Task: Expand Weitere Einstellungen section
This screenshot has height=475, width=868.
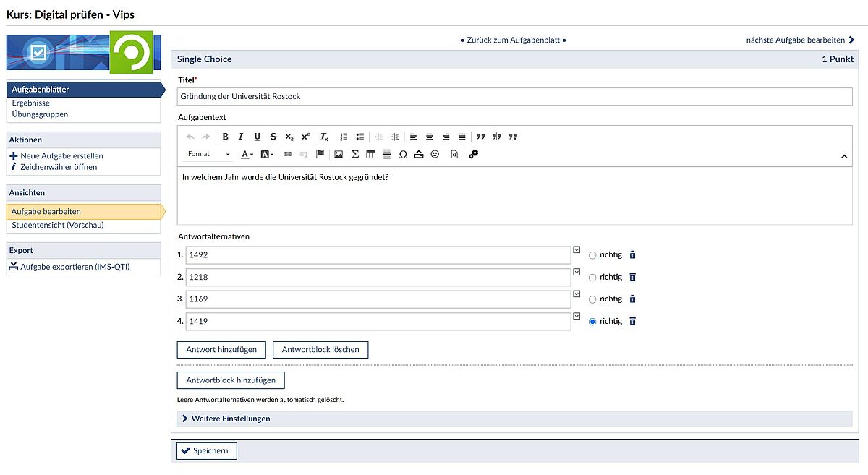Action: (x=514, y=419)
